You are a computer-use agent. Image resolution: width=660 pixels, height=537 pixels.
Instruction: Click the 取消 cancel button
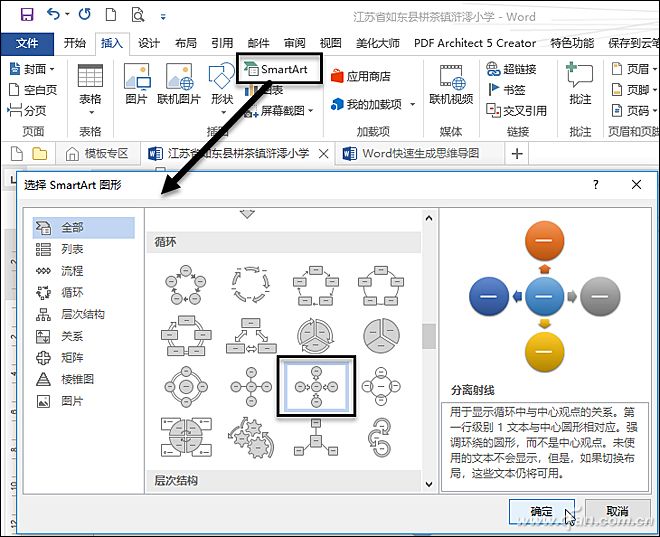[617, 511]
